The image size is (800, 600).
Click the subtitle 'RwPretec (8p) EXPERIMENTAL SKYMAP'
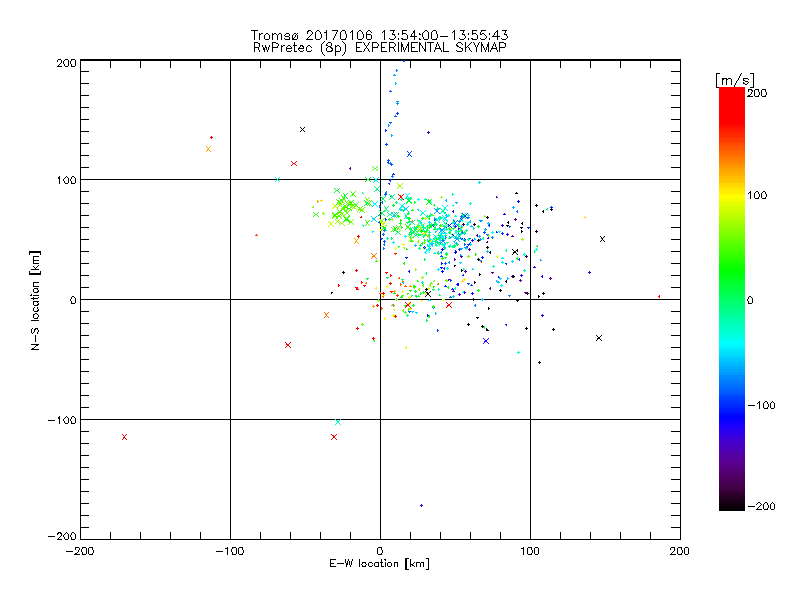380,48
